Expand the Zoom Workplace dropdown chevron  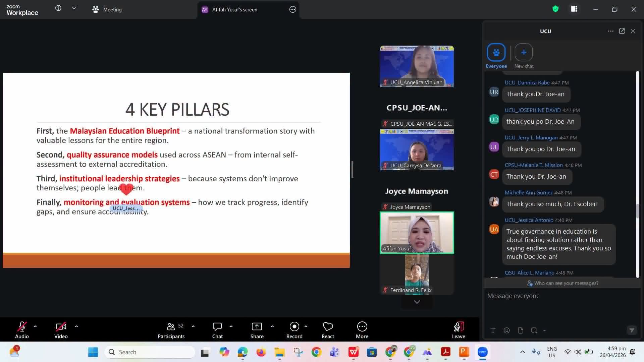tap(74, 8)
